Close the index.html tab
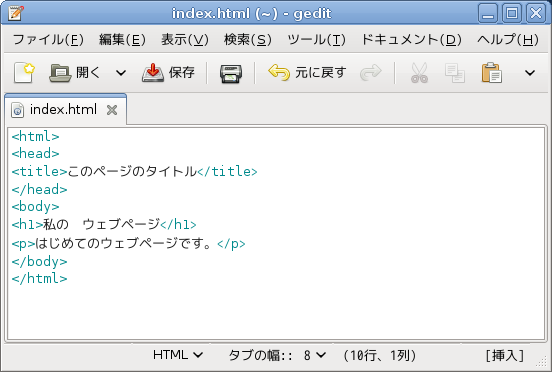This screenshot has height=372, width=552. coord(112,110)
